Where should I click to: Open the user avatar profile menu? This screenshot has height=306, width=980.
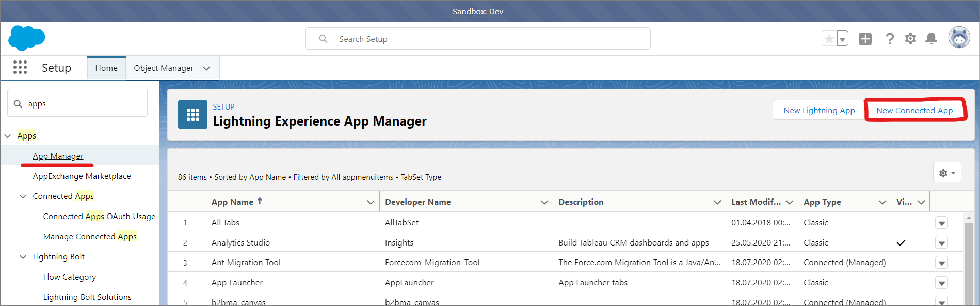[959, 38]
